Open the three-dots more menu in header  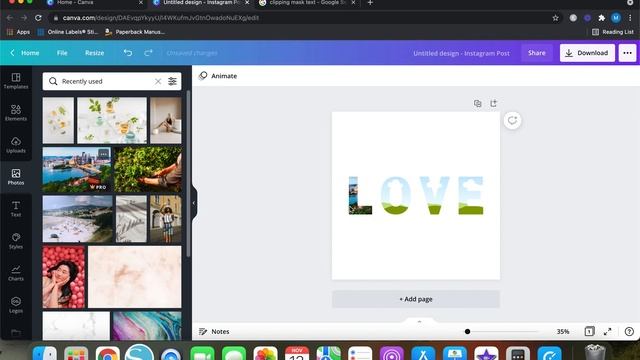(x=627, y=53)
